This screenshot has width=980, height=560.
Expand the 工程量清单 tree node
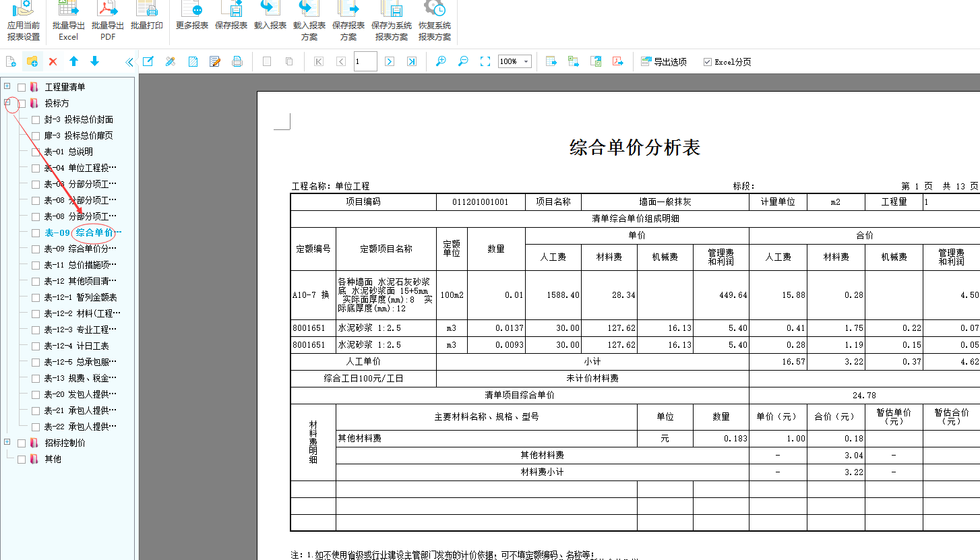(x=7, y=86)
